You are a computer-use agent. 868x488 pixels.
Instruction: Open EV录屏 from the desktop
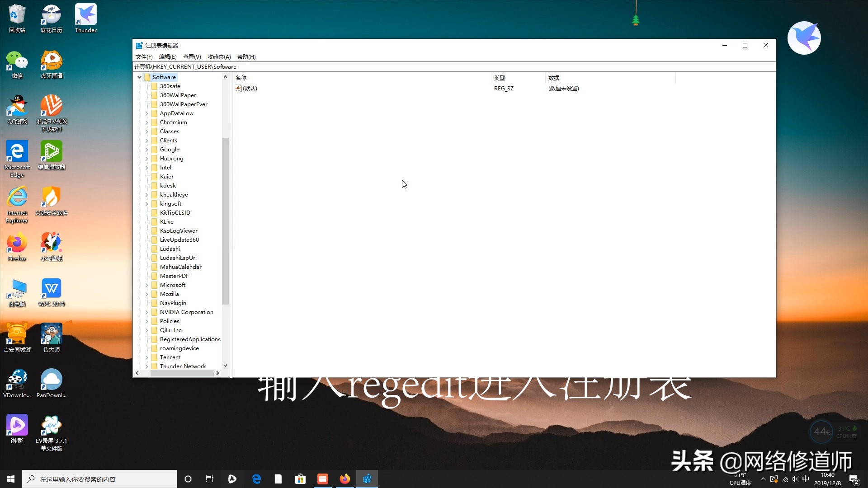pyautogui.click(x=51, y=424)
